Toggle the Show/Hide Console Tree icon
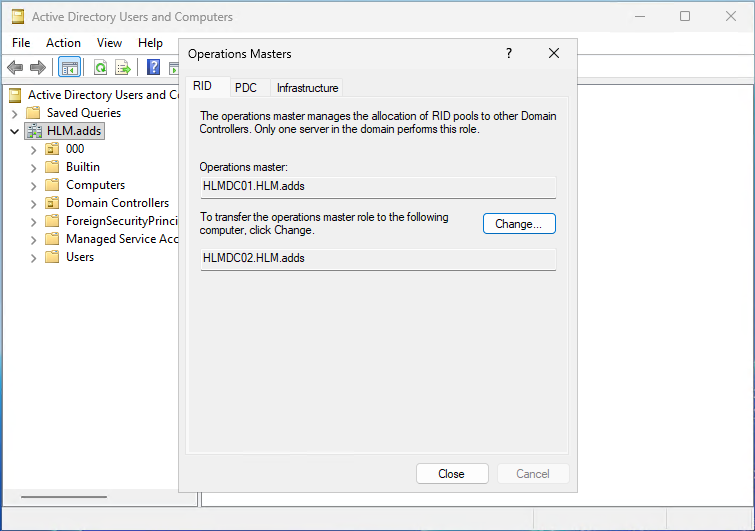755x531 pixels. click(69, 67)
